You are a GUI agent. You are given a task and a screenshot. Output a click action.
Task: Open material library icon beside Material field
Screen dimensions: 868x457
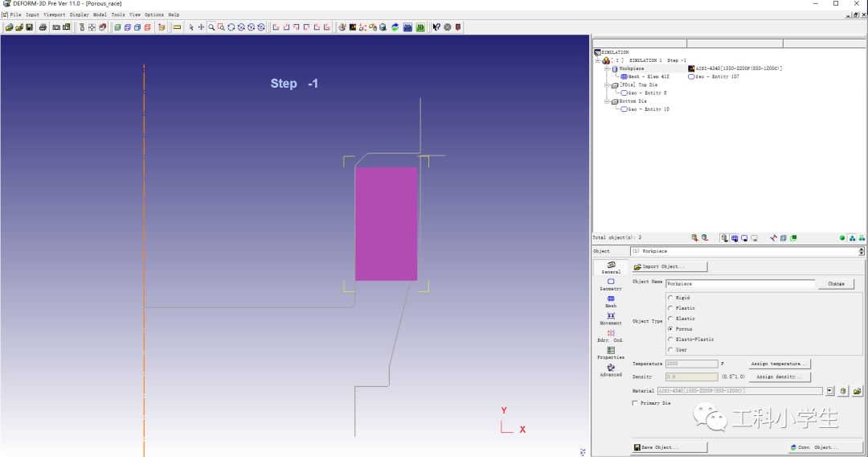[843, 391]
